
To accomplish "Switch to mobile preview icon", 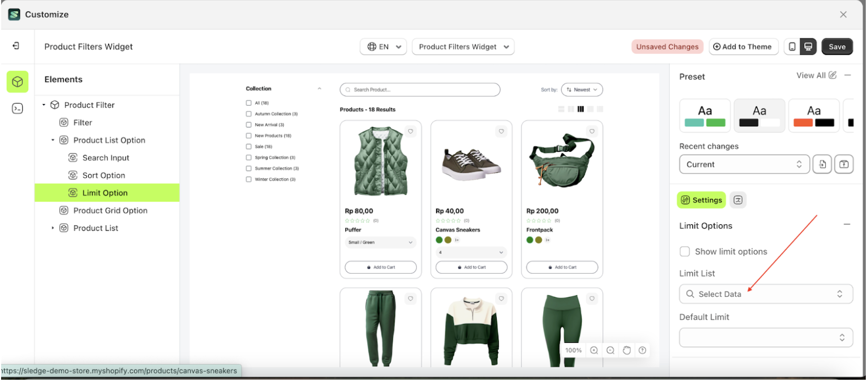I will tap(792, 47).
